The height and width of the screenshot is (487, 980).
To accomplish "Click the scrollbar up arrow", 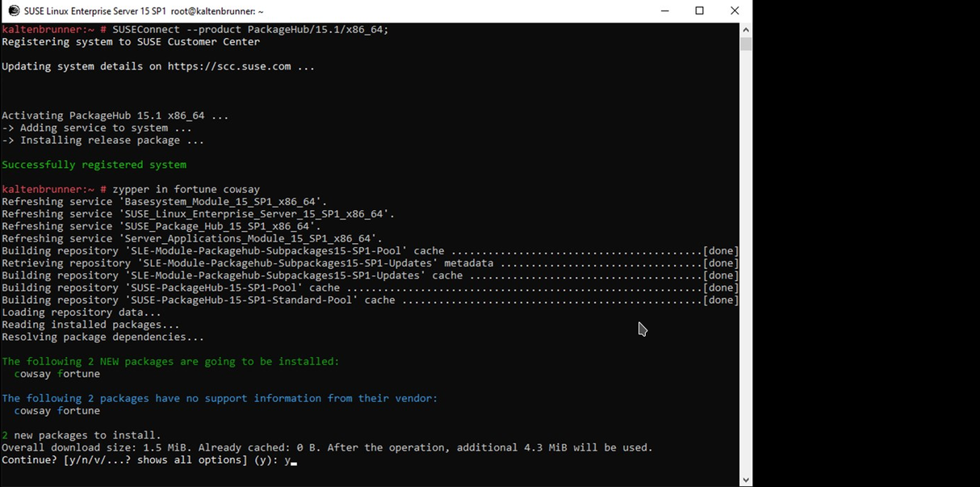I will (x=746, y=30).
